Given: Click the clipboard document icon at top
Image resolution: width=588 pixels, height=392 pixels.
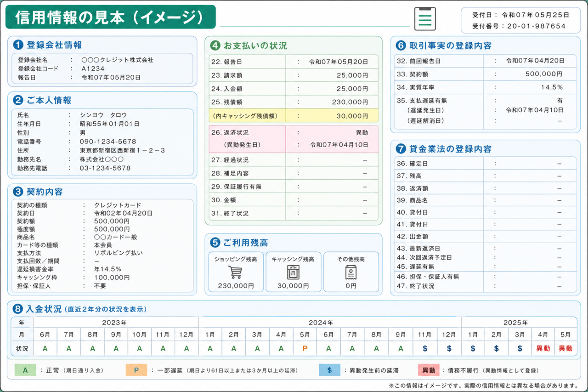Looking at the screenshot, I should (x=425, y=19).
